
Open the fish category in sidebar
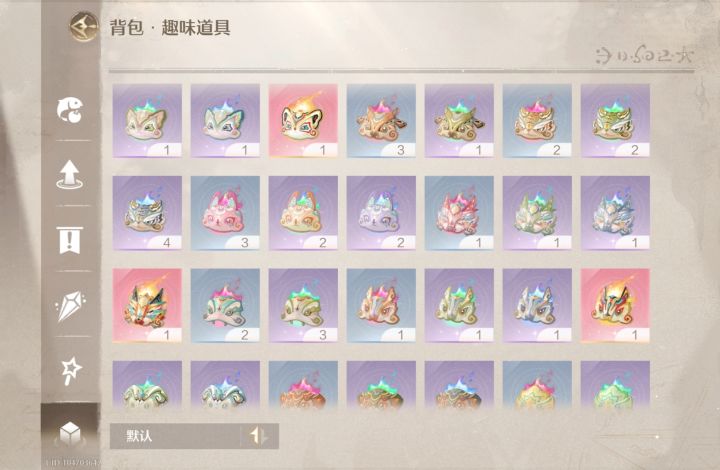pos(70,110)
